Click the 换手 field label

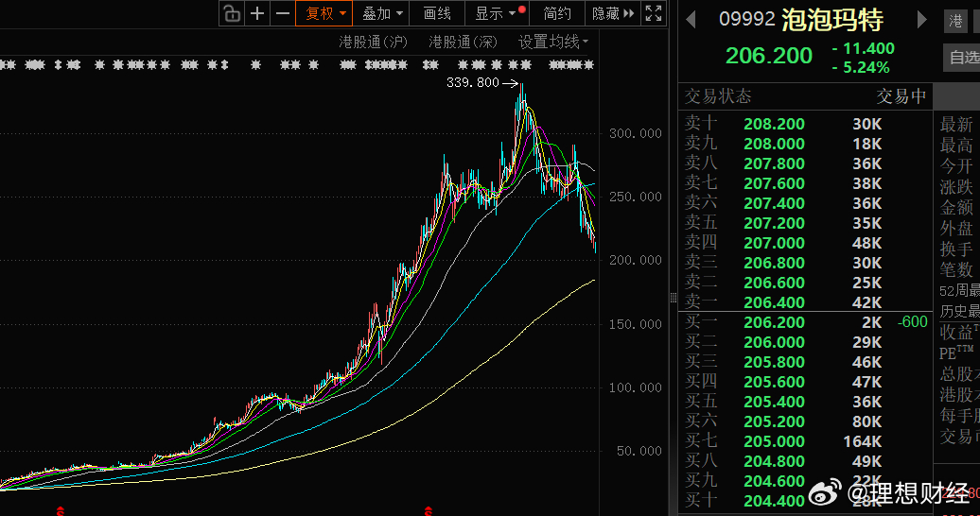click(956, 249)
